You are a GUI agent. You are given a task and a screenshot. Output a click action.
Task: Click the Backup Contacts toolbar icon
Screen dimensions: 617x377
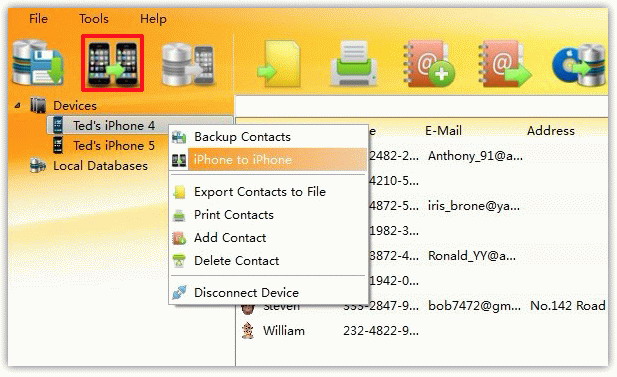coord(37,63)
